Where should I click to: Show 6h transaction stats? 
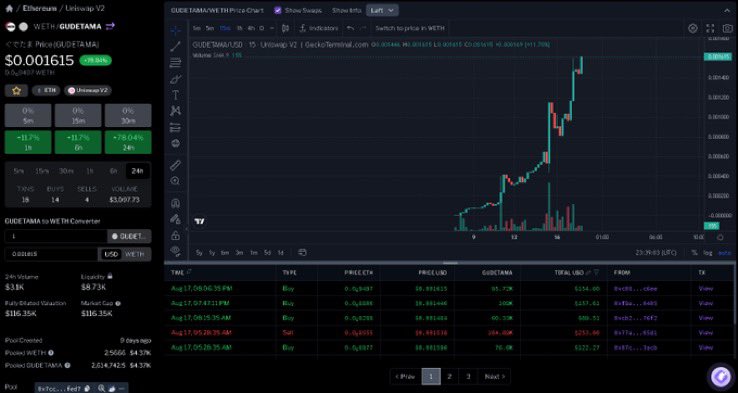[x=113, y=171]
